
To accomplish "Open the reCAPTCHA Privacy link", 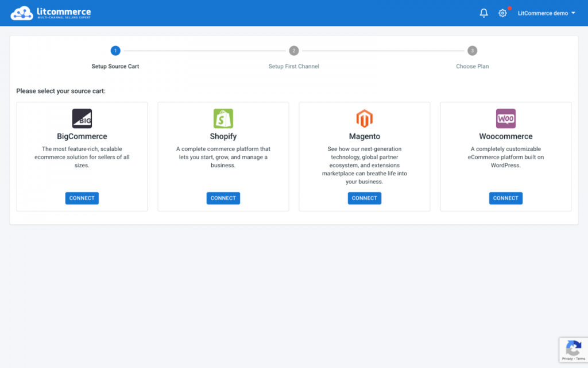I will (x=567, y=359).
